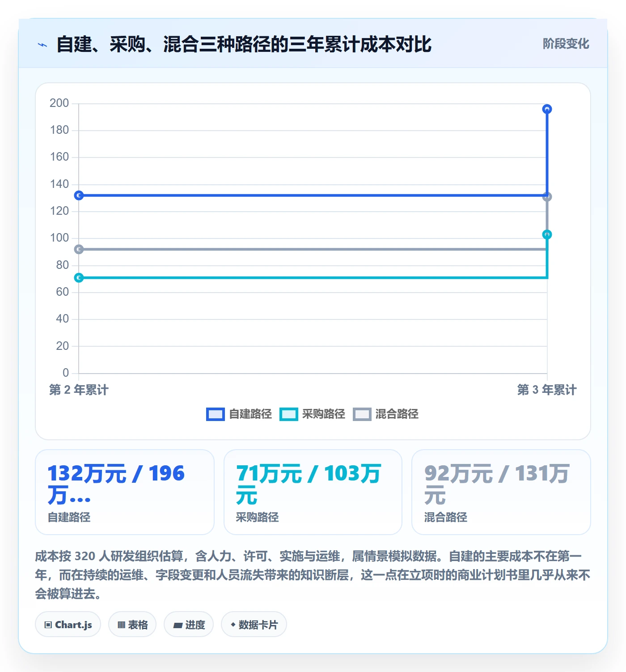Click the Chart.js tag chip
626x672 pixels.
click(x=68, y=625)
